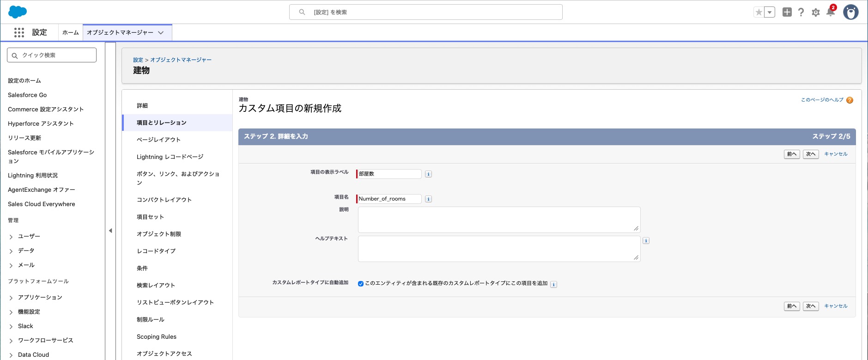This screenshot has width=868, height=360.
Task: Toggle the カスタムレポートタイプに自動追加 checkbox
Action: [361, 284]
